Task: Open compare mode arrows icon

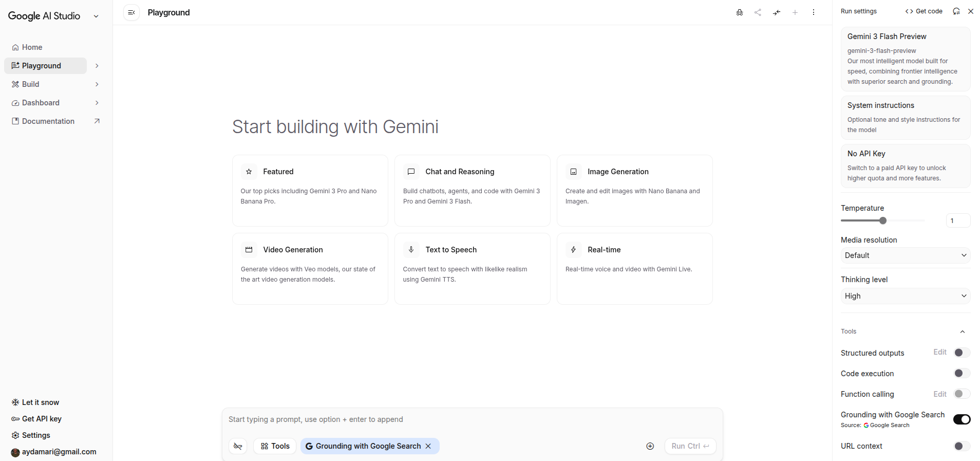Action: [x=776, y=12]
